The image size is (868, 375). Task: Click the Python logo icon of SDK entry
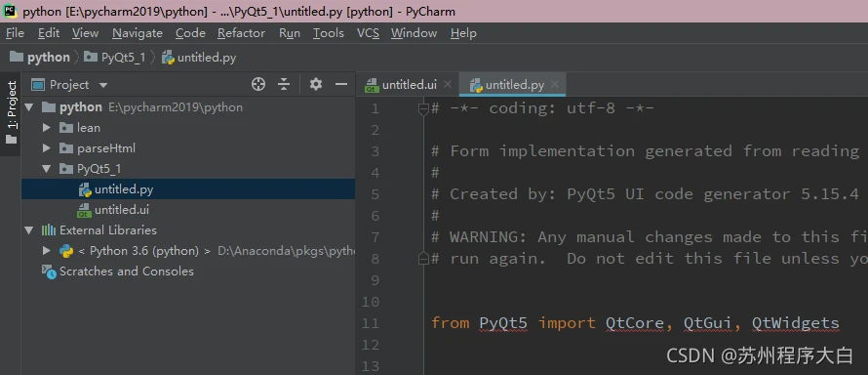(x=66, y=251)
